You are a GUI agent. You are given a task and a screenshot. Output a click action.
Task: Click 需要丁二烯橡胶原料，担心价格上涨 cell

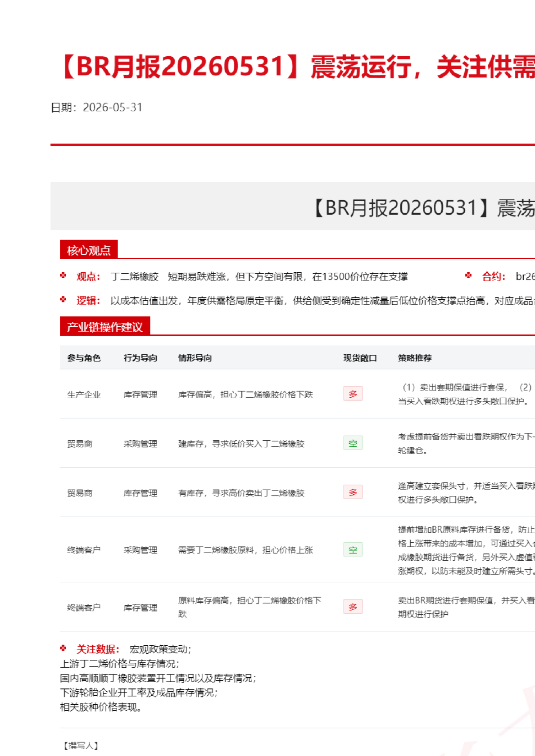pyautogui.click(x=245, y=550)
